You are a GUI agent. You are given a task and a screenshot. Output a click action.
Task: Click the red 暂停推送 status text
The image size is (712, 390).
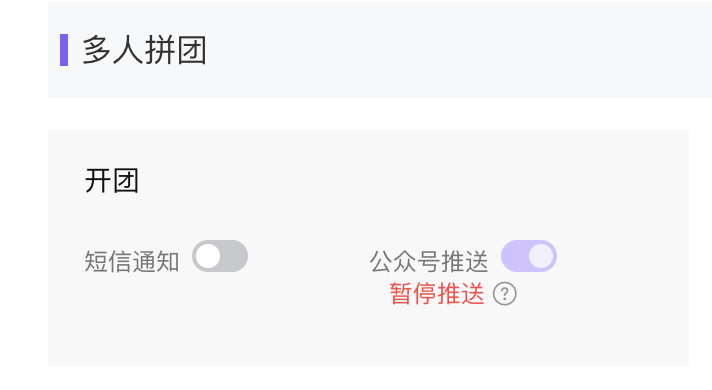[x=437, y=294]
